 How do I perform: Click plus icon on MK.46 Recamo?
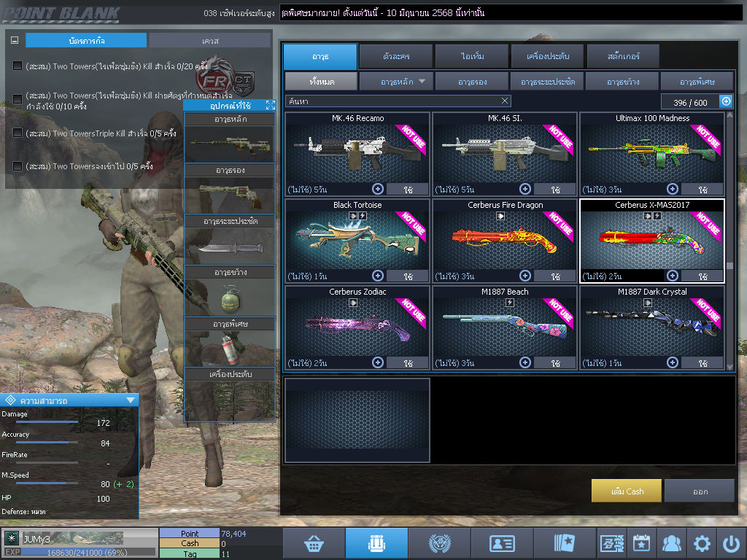(x=378, y=189)
